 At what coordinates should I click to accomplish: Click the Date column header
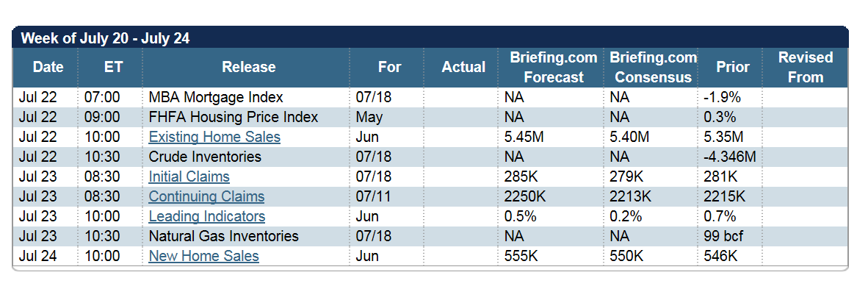[48, 67]
